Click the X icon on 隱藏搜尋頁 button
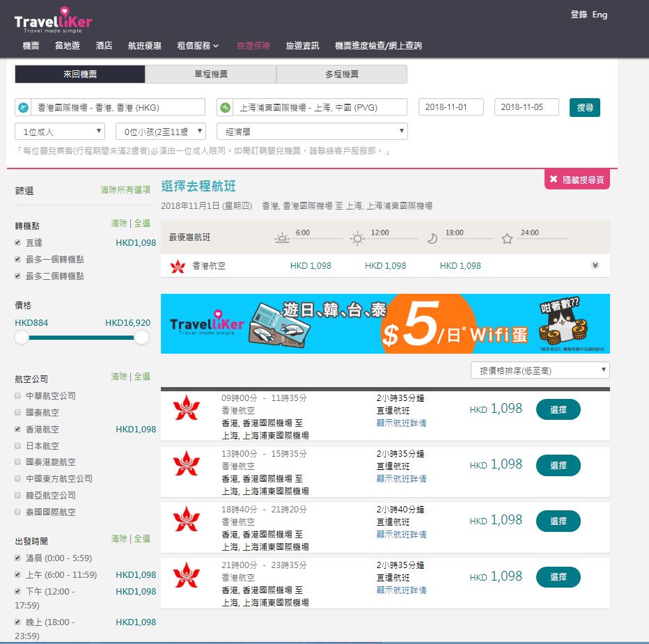Image resolution: width=649 pixels, height=644 pixels. [x=554, y=179]
